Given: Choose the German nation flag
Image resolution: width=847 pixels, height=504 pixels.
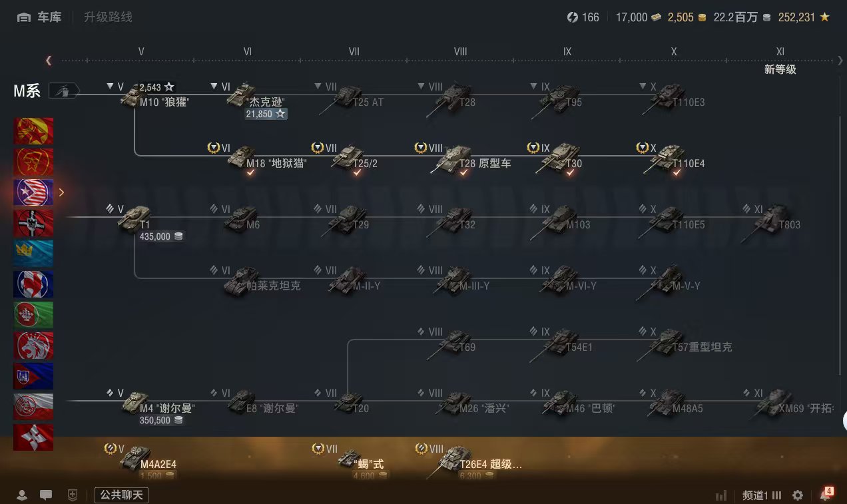Looking at the screenshot, I should (x=33, y=224).
